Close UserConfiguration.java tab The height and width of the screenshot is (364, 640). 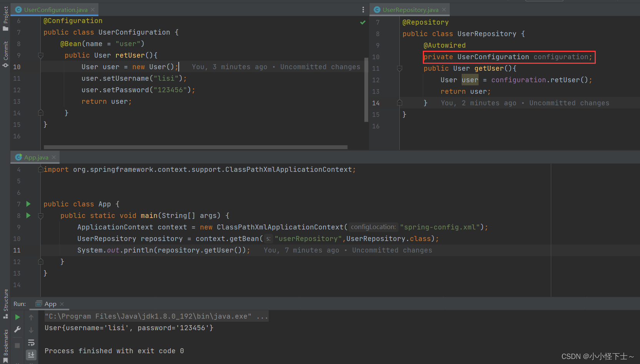click(x=93, y=10)
